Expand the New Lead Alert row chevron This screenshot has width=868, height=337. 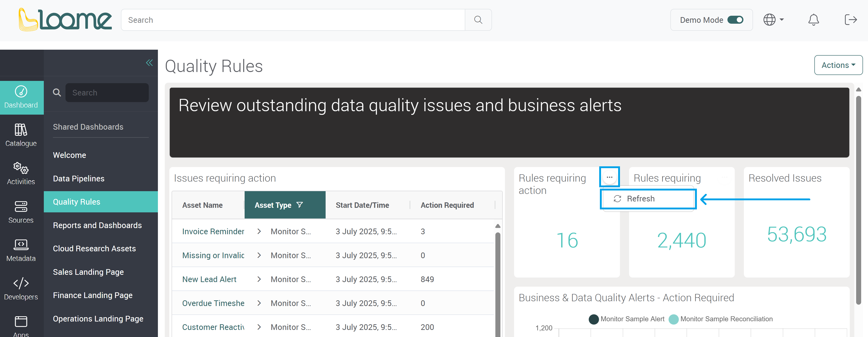pyautogui.click(x=259, y=279)
